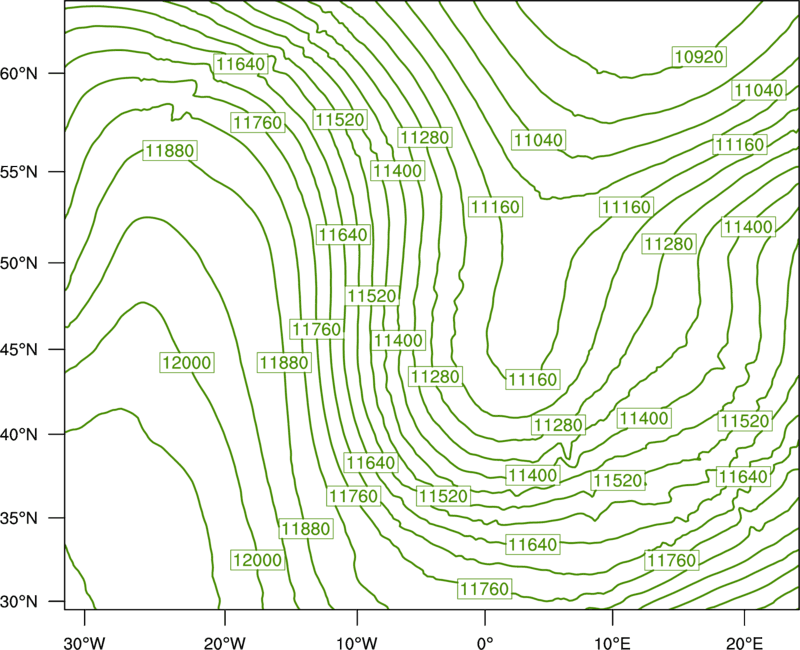Click the 10°E longitude axis label
This screenshot has width=800, height=650.
pos(612,642)
